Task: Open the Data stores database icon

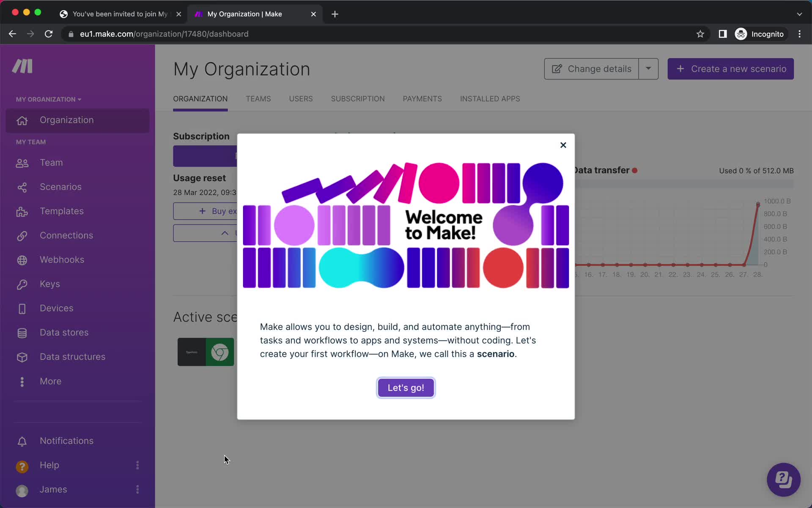Action: (22, 333)
